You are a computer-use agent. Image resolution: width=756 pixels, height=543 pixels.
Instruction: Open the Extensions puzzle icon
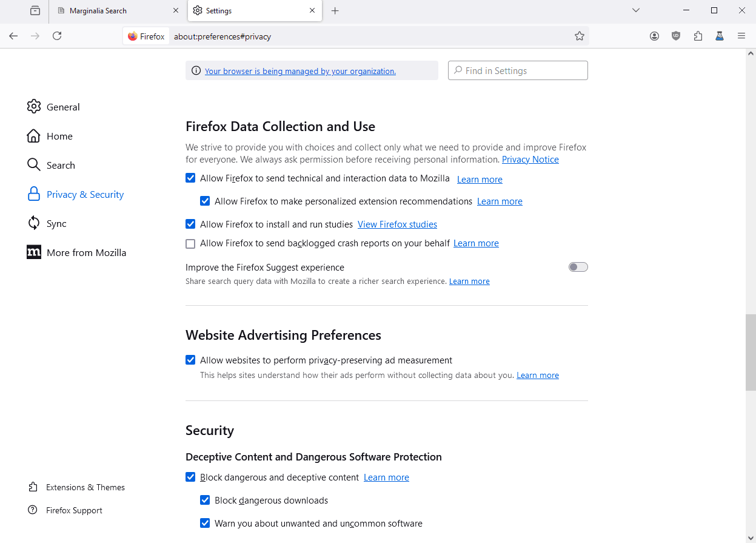coord(698,36)
